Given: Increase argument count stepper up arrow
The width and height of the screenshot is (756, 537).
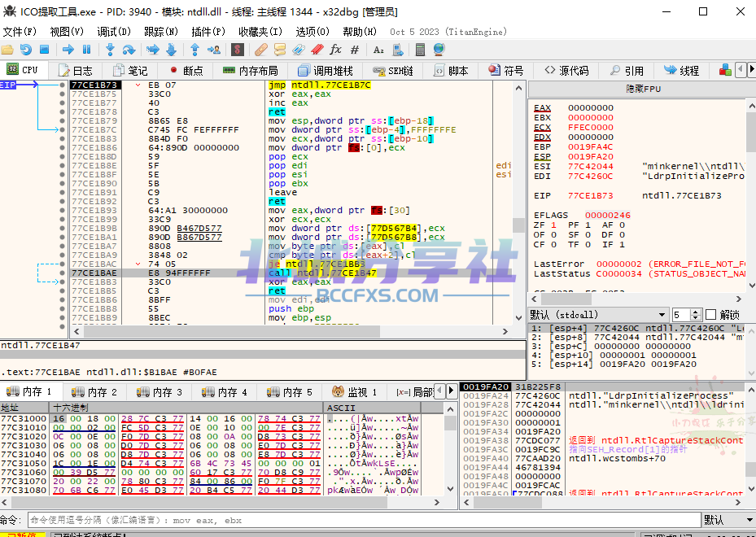Looking at the screenshot, I should [695, 312].
